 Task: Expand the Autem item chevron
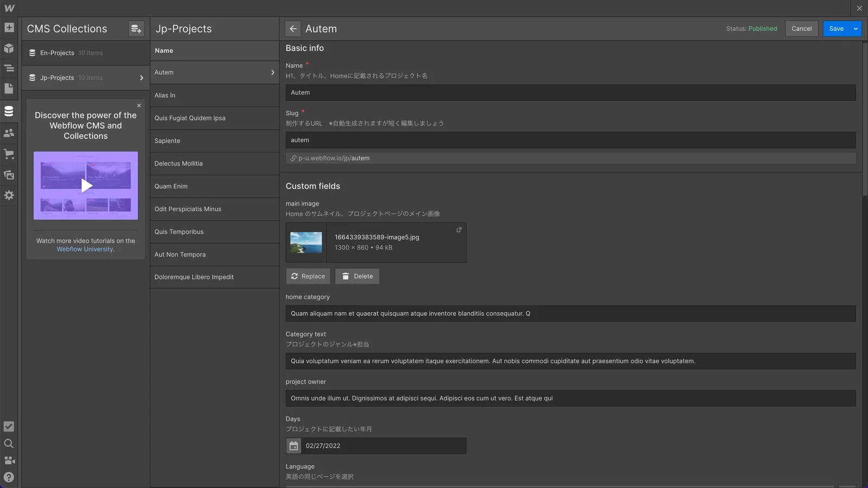pyautogui.click(x=273, y=72)
